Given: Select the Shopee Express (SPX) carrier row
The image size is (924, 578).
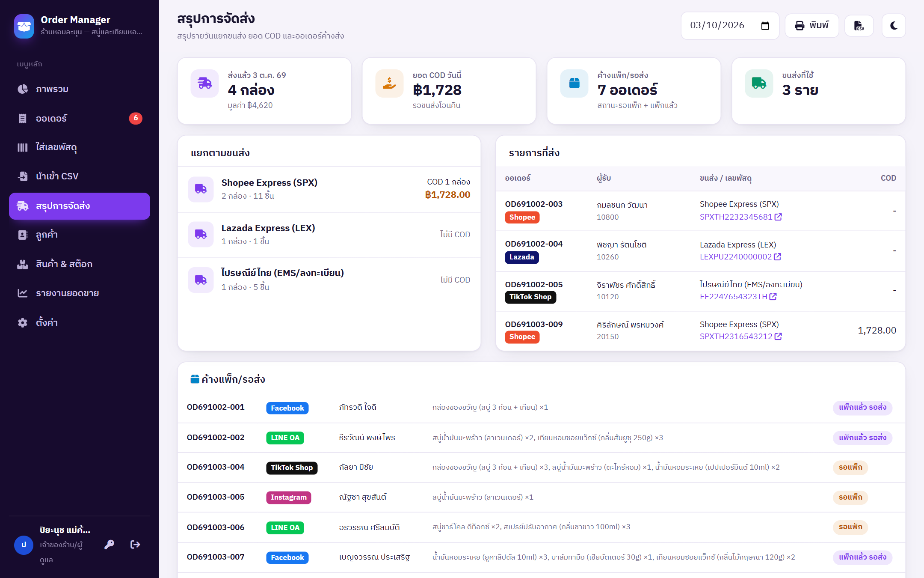Looking at the screenshot, I should [329, 189].
